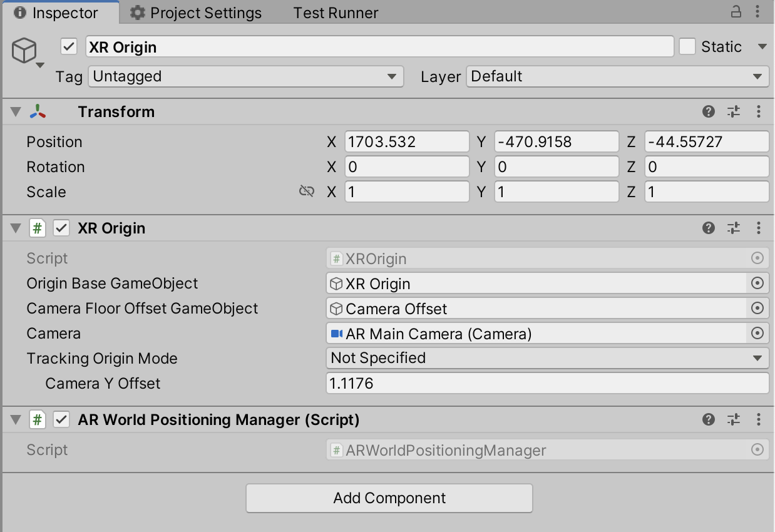Viewport: 775px width, 532px height.
Task: Click the Tracking Origin Mode label
Action: (x=102, y=359)
